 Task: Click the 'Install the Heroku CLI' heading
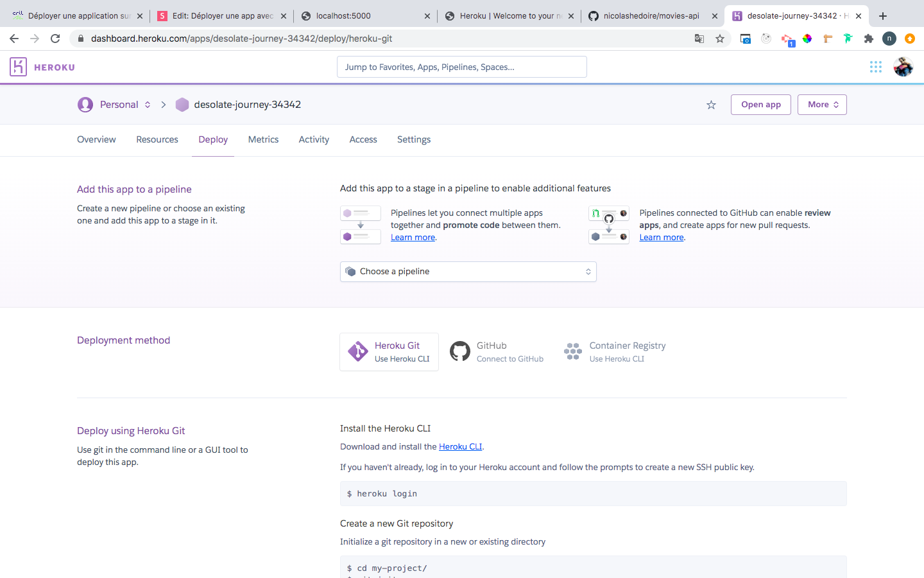(x=385, y=428)
